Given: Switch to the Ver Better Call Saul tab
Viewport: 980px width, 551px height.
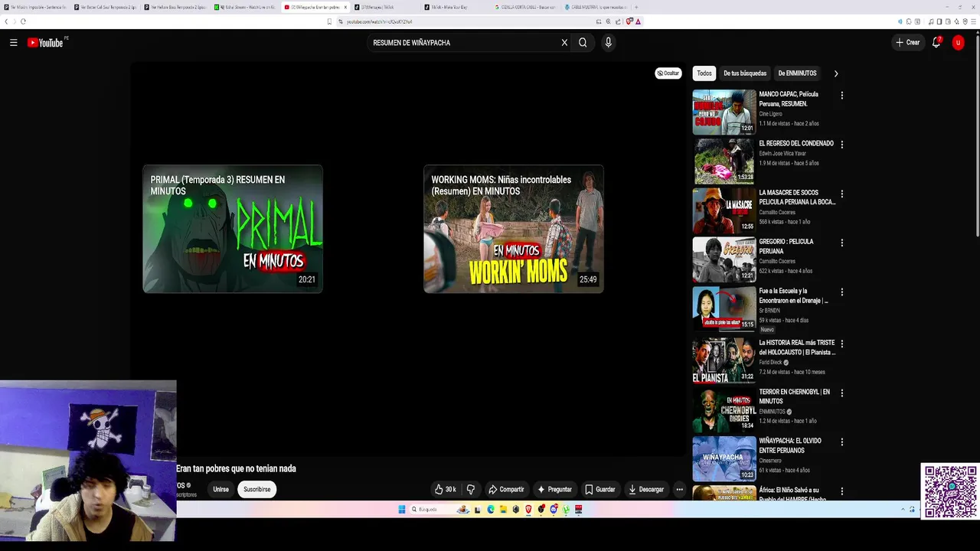Looking at the screenshot, I should pos(106,7).
